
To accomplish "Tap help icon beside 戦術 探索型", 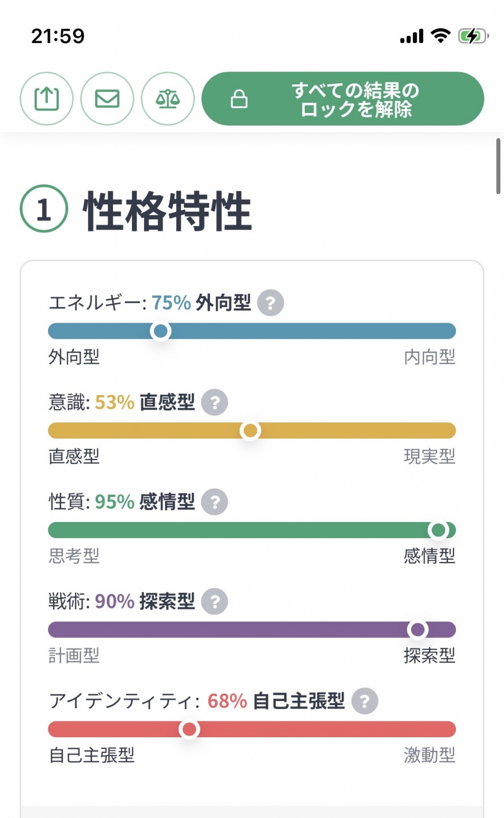I will tap(215, 602).
